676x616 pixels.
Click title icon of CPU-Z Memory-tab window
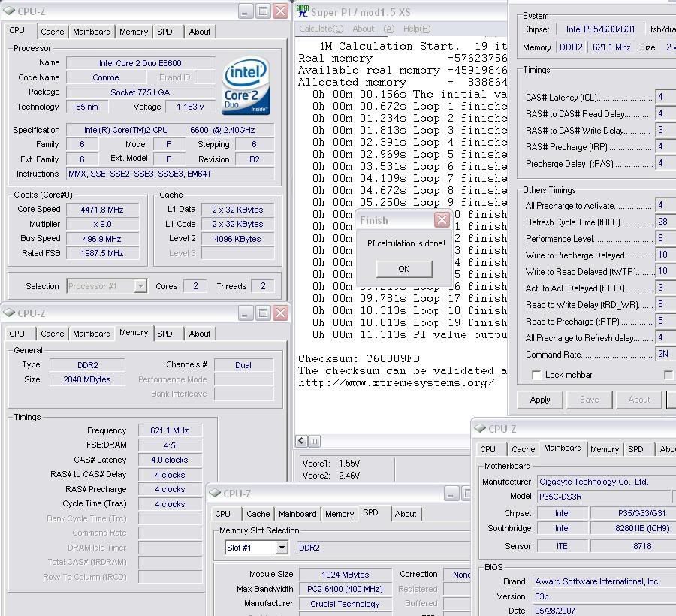[9, 313]
